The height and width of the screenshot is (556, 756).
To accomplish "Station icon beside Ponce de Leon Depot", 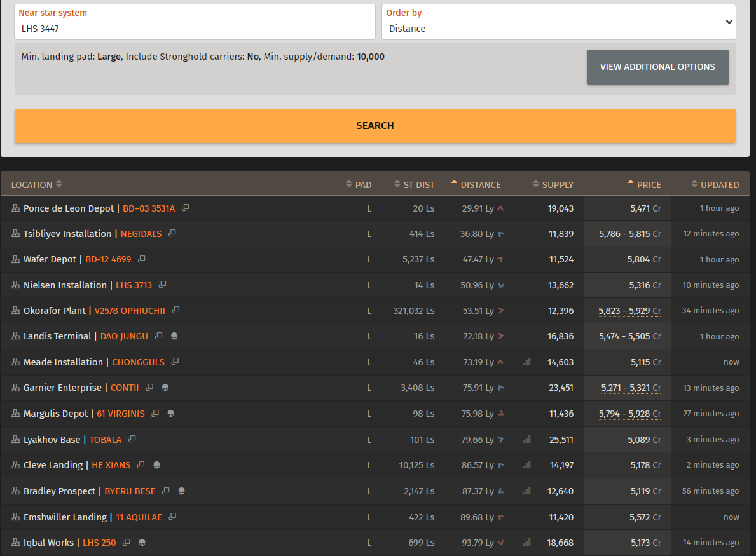I will point(15,208).
